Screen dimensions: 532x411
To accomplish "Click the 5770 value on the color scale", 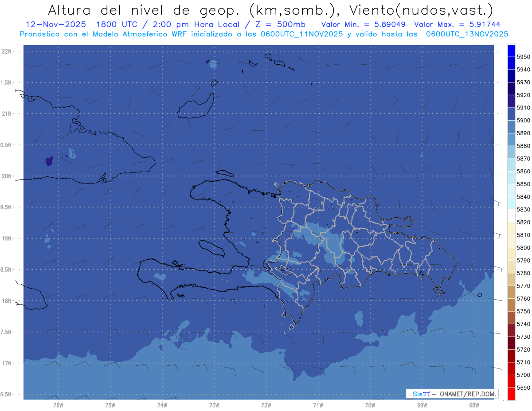I will click(x=523, y=286).
